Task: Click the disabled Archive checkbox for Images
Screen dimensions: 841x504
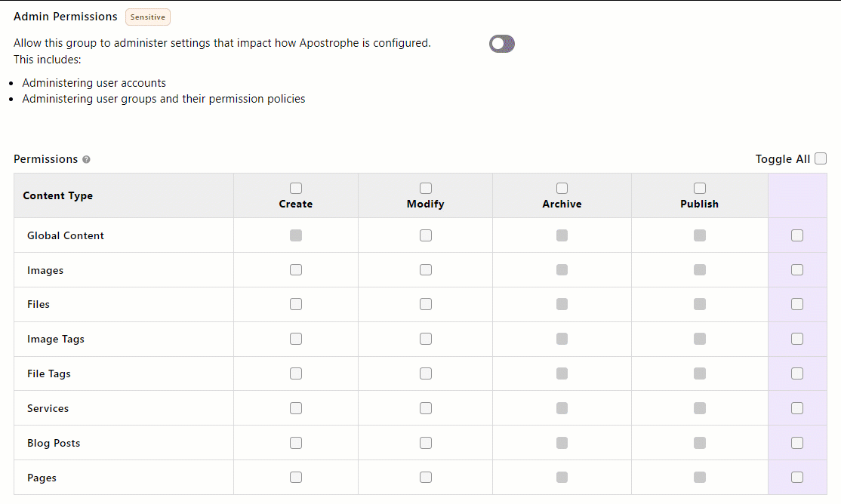Action: (562, 269)
